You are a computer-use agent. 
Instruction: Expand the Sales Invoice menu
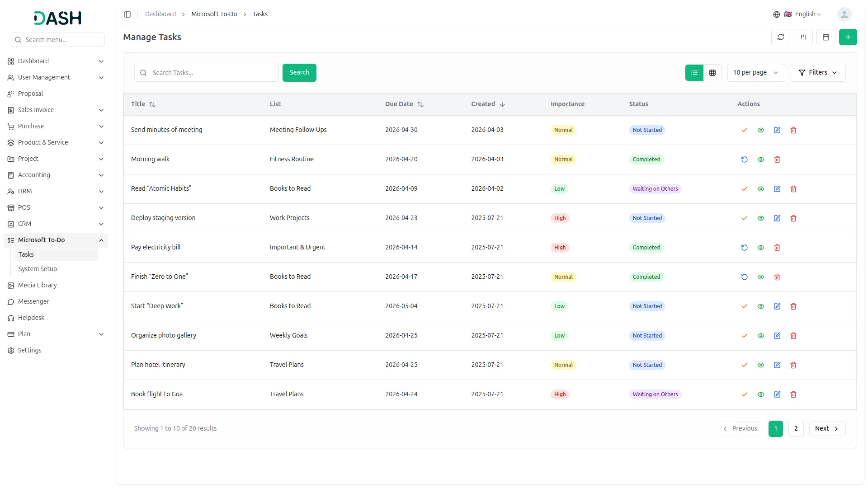click(x=56, y=110)
